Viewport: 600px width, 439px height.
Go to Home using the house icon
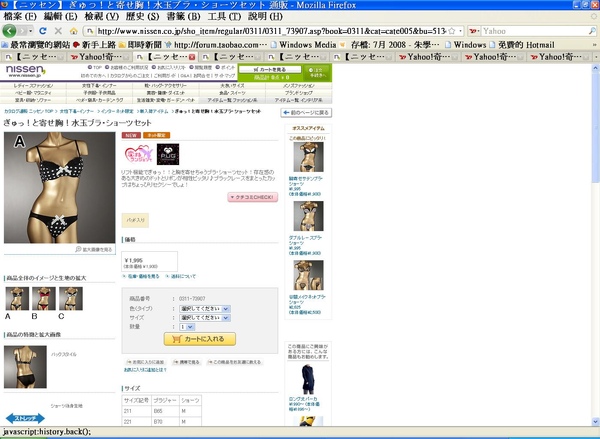pyautogui.click(x=73, y=31)
